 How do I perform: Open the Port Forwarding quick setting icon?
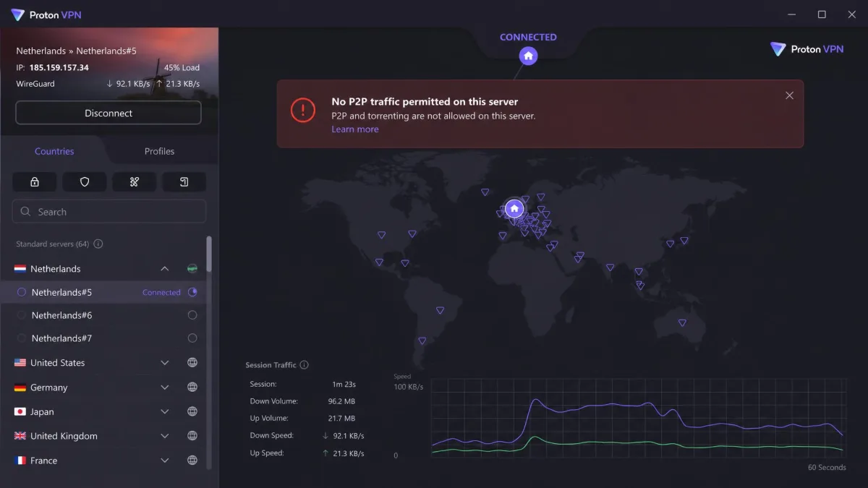184,181
